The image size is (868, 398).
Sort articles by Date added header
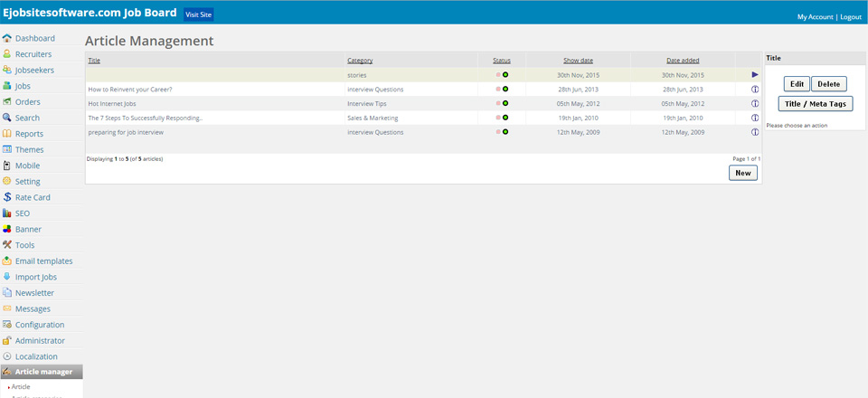point(683,61)
